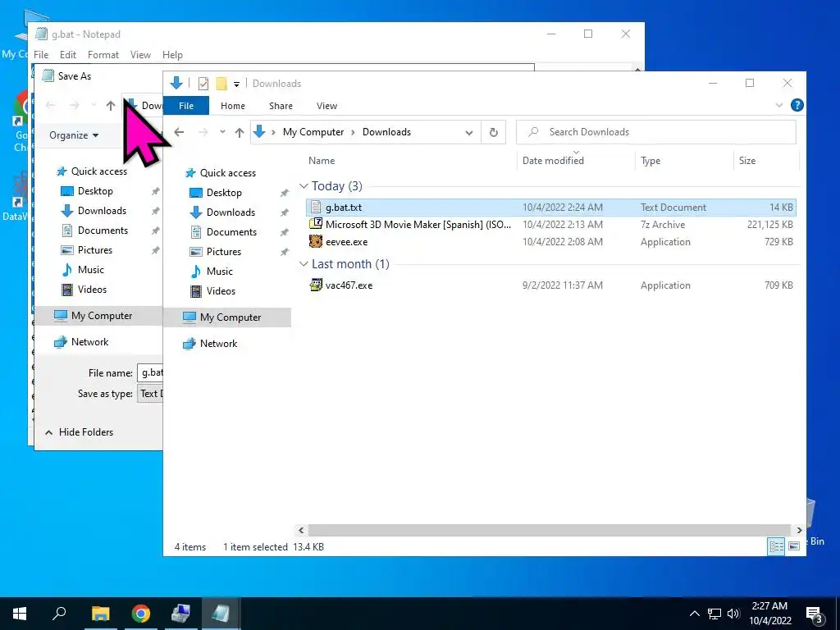This screenshot has height=630, width=840.
Task: Click the vac467.exe file name
Action: [x=349, y=285]
